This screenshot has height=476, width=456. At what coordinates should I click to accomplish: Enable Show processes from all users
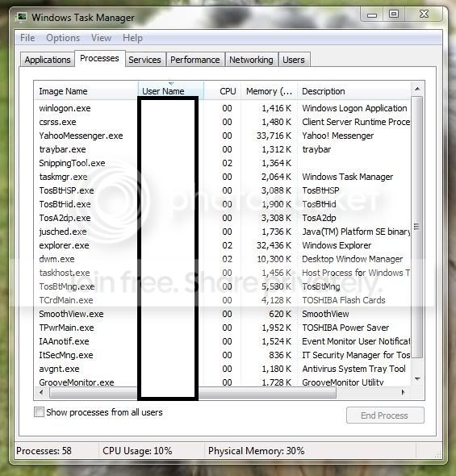click(39, 412)
